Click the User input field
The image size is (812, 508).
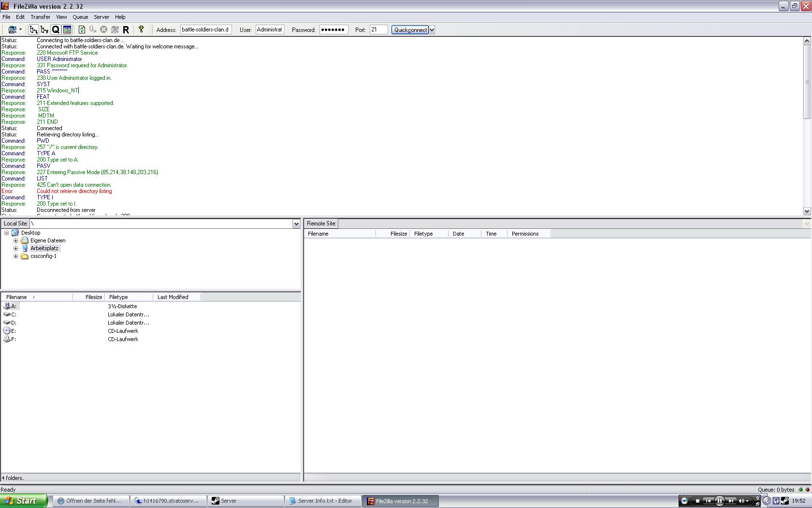coord(270,30)
